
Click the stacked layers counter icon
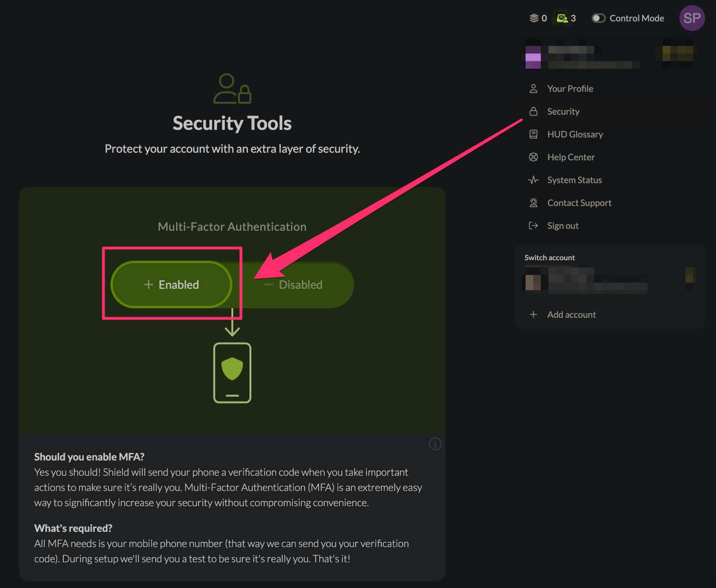pyautogui.click(x=534, y=18)
